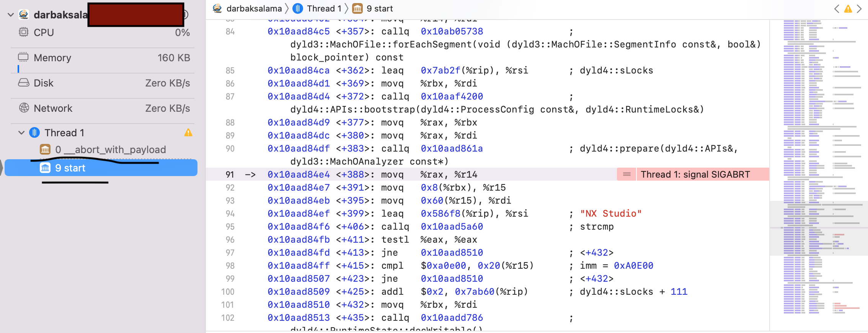
Task: Open Thread 1 jump bar segment
Action: [323, 8]
